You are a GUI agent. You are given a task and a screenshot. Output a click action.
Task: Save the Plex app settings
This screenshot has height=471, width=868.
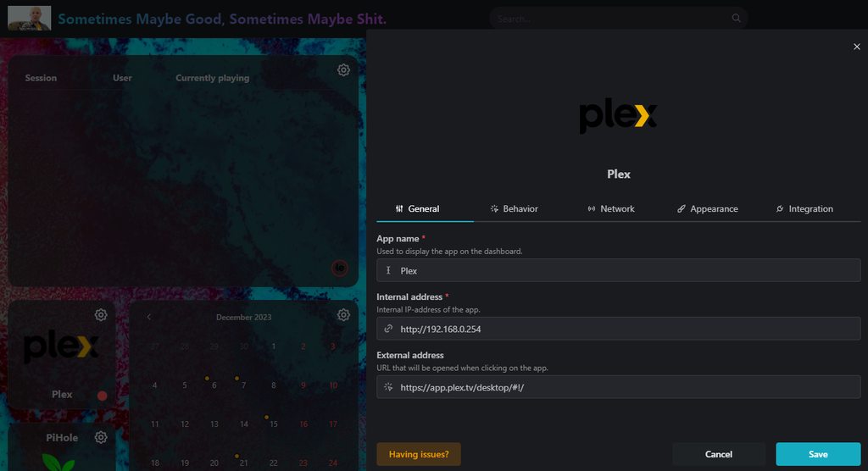817,454
